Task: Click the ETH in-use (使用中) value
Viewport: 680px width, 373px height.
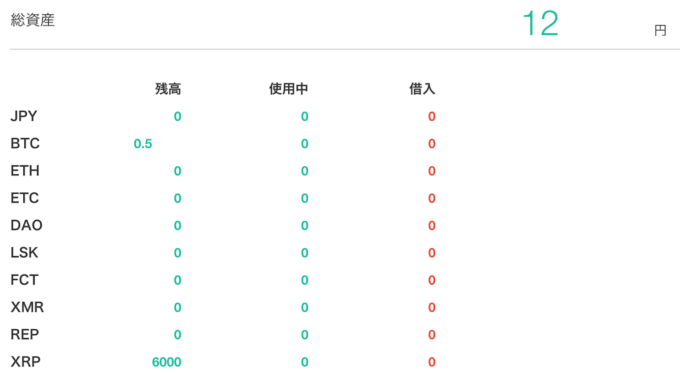Action: [x=304, y=171]
